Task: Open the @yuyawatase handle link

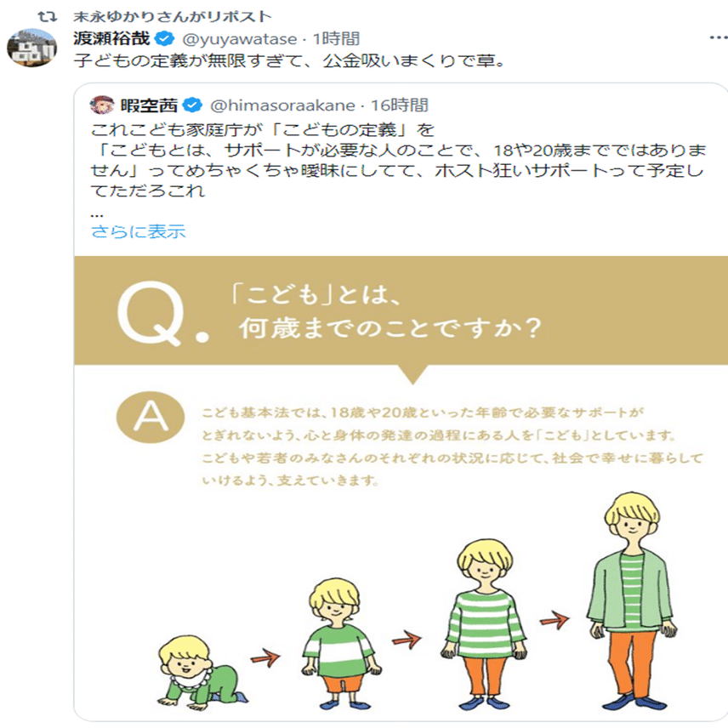Action: pyautogui.click(x=239, y=39)
